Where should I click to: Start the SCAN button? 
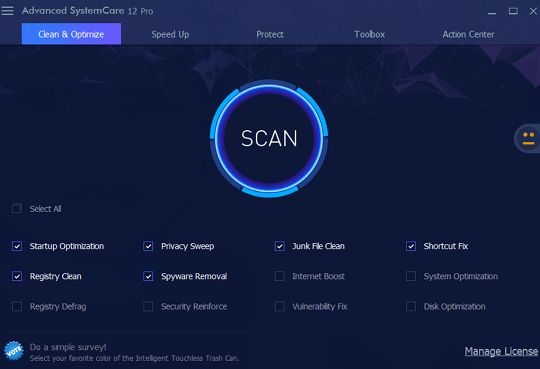coord(269,139)
